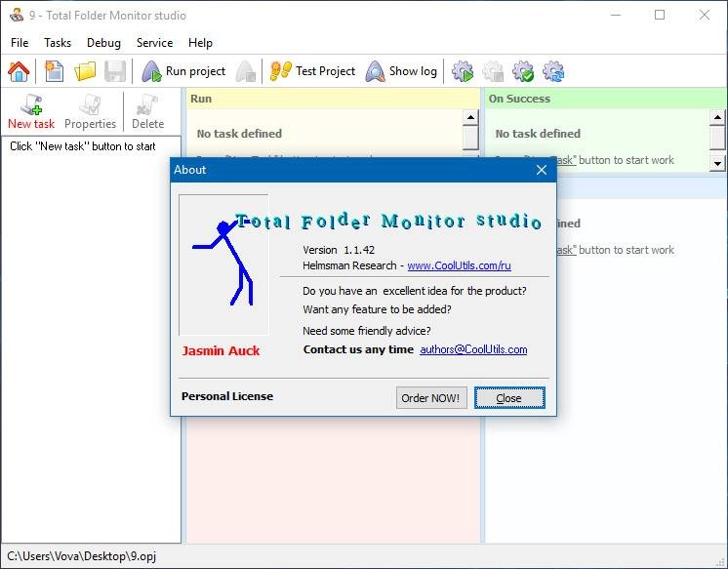728x569 pixels.
Task: Click Order NOW! button
Action: (x=431, y=398)
